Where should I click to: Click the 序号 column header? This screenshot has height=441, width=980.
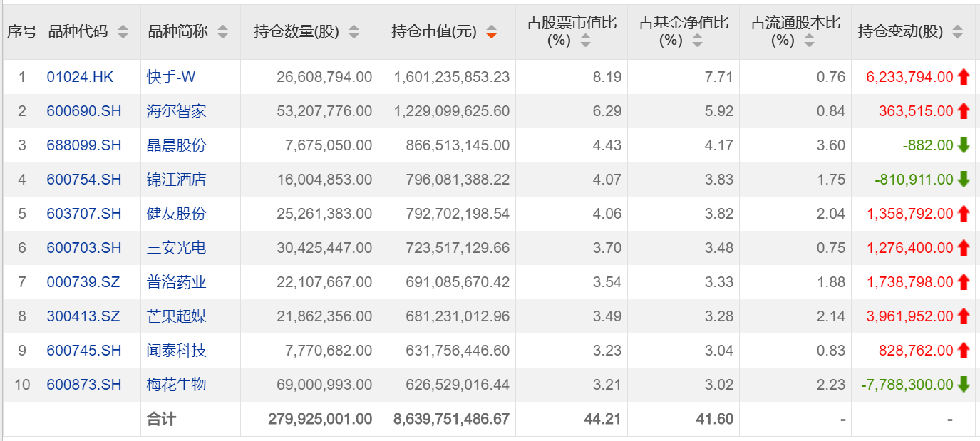[21, 32]
